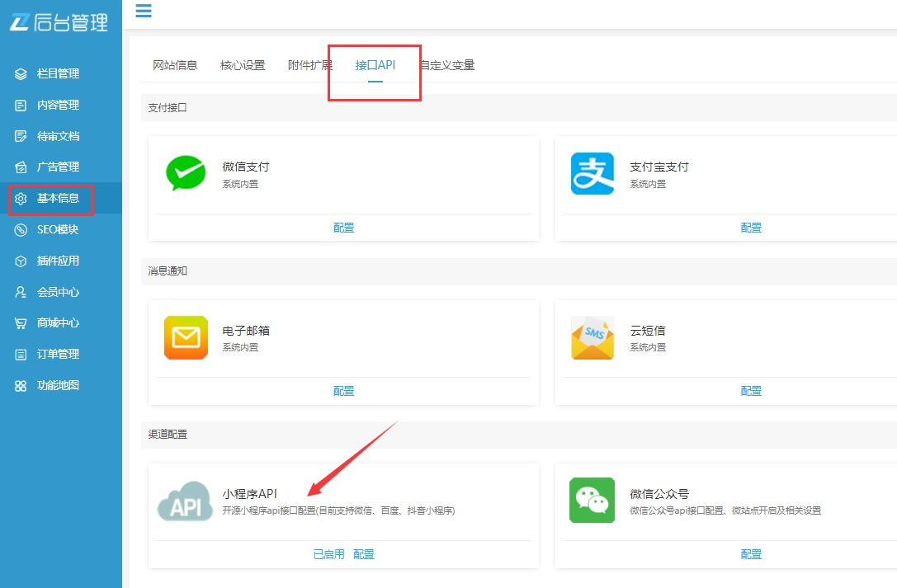Click the 支付接口 section heading
This screenshot has width=897, height=588.
pyautogui.click(x=168, y=108)
